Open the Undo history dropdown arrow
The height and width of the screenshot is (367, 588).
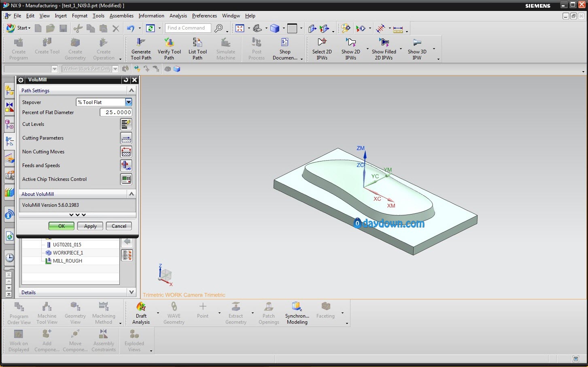pos(140,28)
